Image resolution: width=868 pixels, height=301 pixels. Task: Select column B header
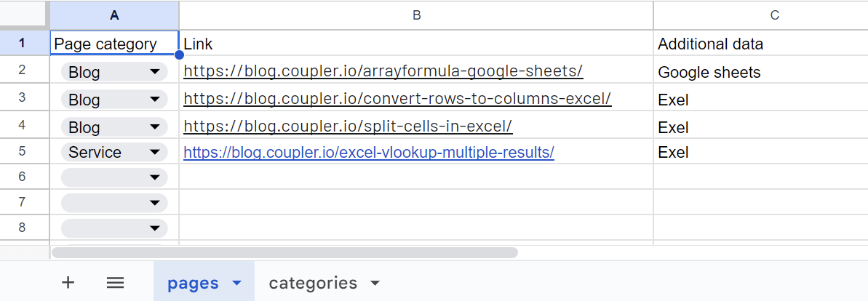[x=416, y=15]
